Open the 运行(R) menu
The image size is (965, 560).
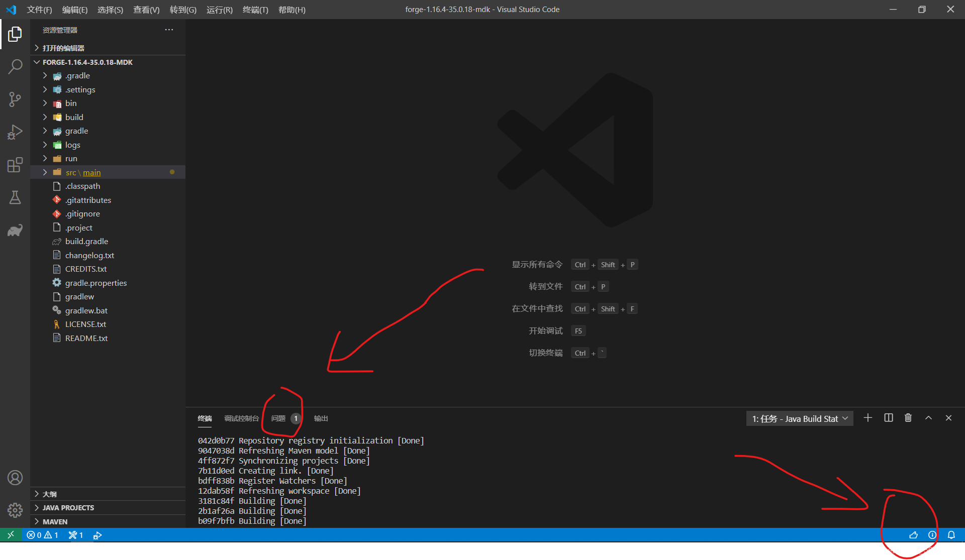(220, 10)
